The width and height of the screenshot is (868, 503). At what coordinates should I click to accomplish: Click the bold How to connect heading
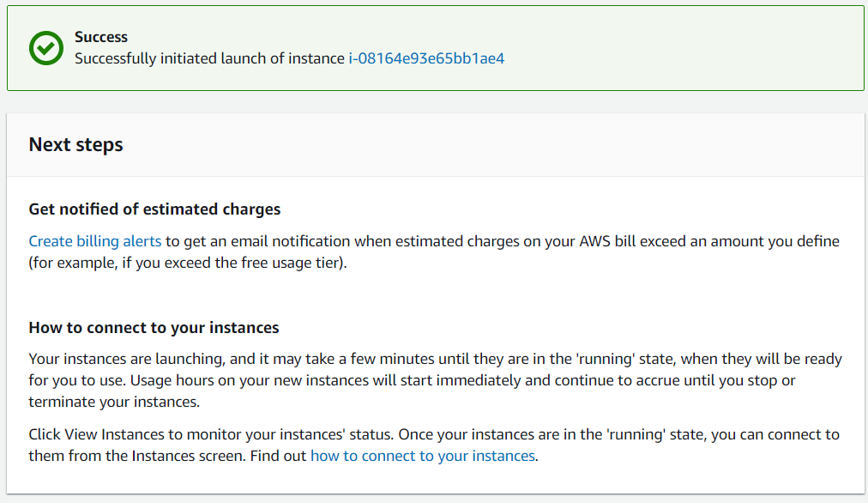point(154,328)
